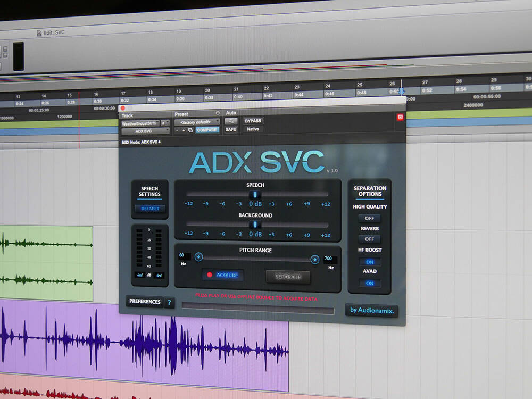Click the copy preset settings icon
Screen dimensions: 532x399
point(190,130)
